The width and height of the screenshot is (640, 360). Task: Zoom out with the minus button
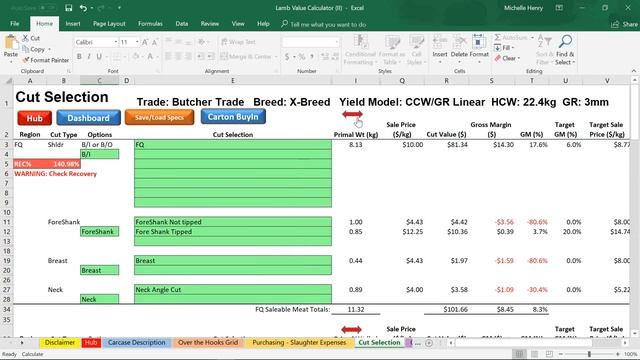561,354
